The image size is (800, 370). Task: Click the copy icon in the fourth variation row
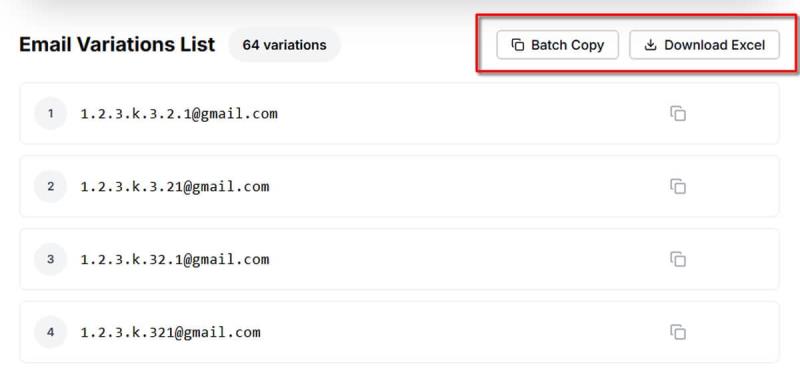coord(678,332)
